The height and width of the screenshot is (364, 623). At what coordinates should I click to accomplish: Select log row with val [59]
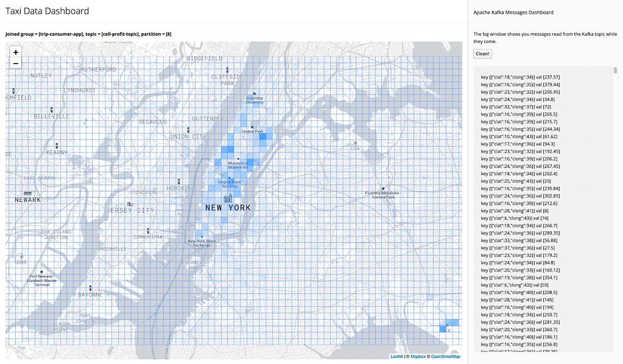(x=514, y=285)
